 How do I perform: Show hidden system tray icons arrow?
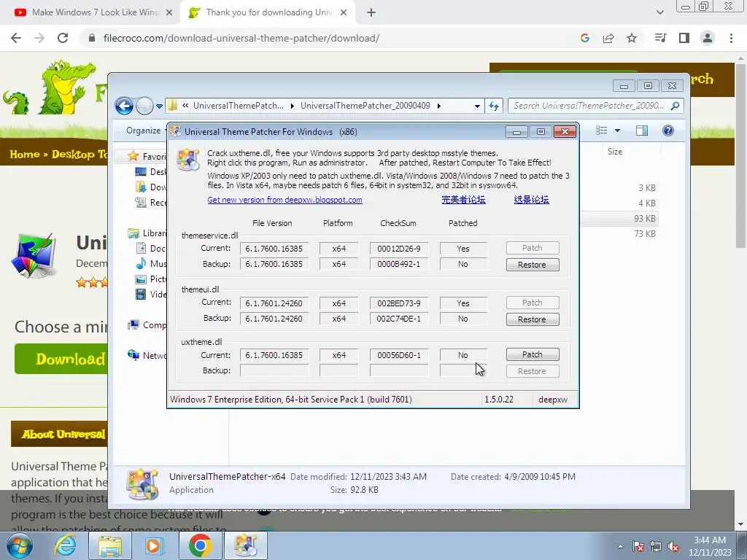coord(620,546)
